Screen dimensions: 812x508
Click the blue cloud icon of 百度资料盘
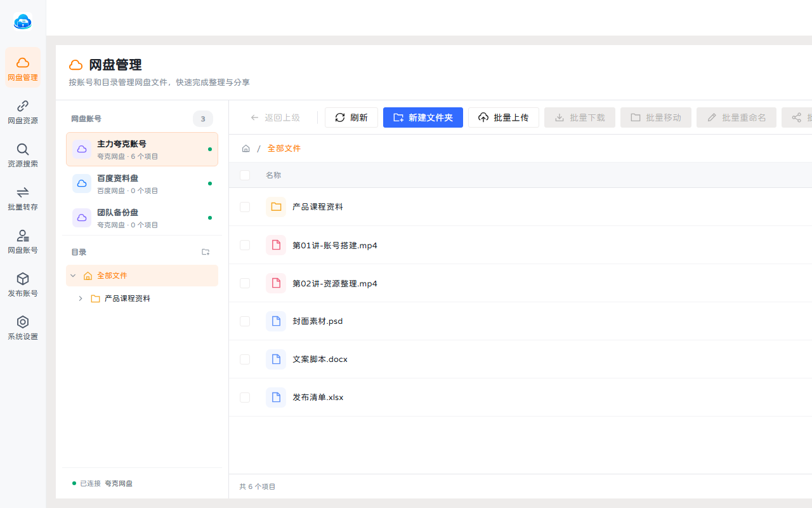[82, 184]
